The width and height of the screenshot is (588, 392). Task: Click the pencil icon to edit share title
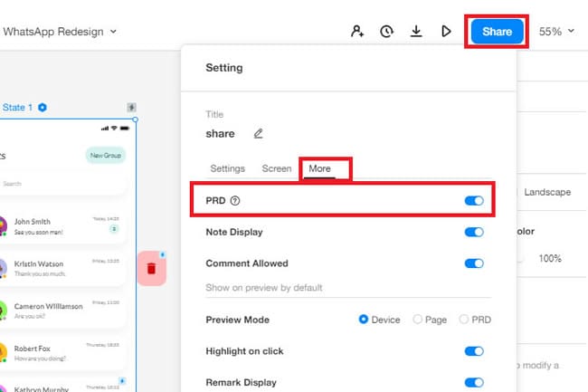point(258,134)
